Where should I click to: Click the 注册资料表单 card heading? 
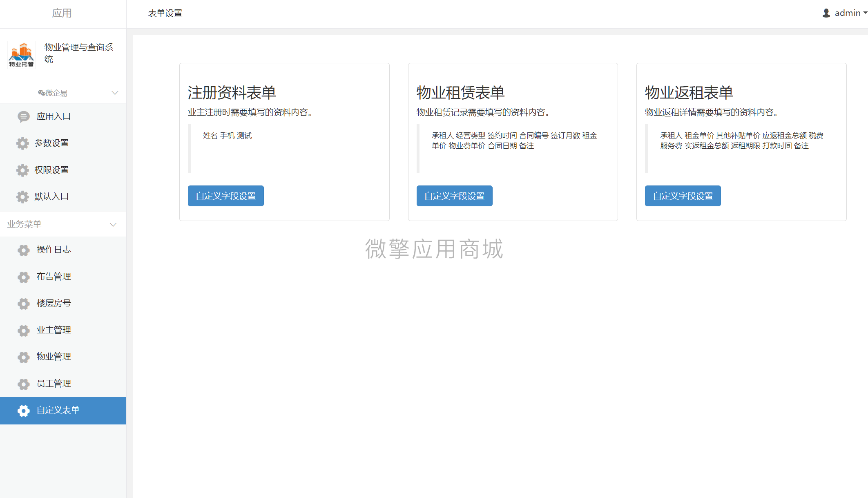232,93
